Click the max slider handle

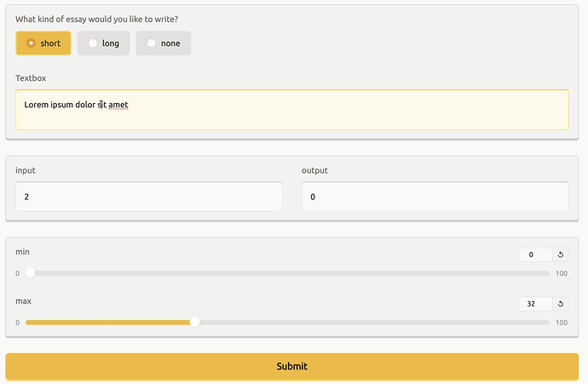click(x=195, y=322)
